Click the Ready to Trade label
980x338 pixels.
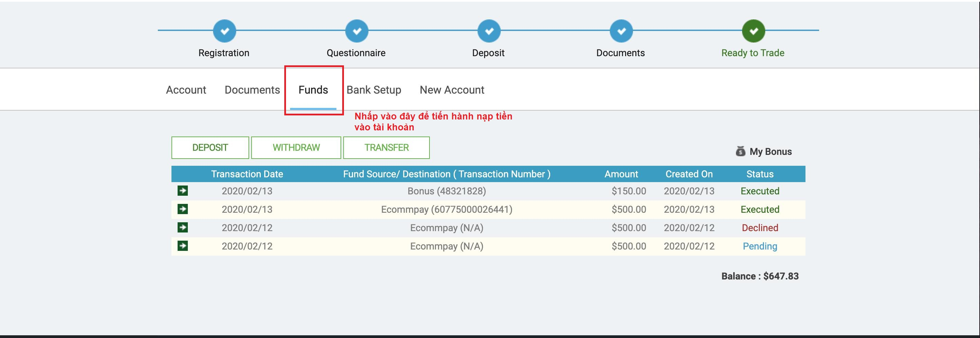[x=753, y=53]
